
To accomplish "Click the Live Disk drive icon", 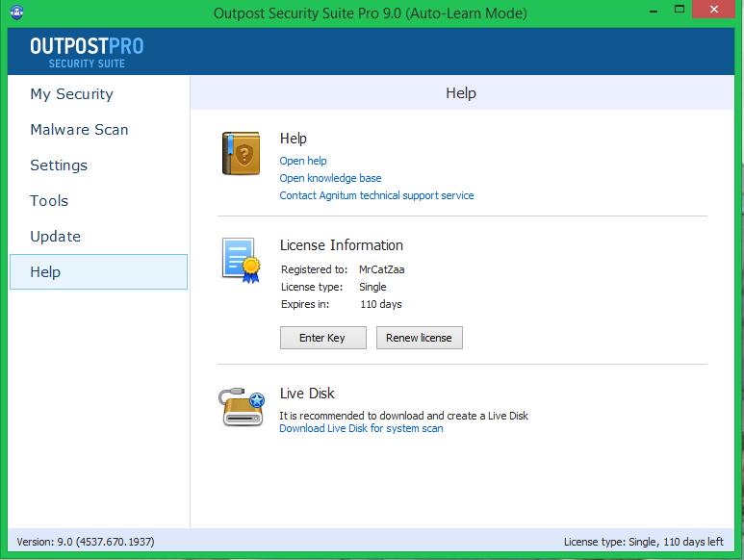I will point(242,407).
